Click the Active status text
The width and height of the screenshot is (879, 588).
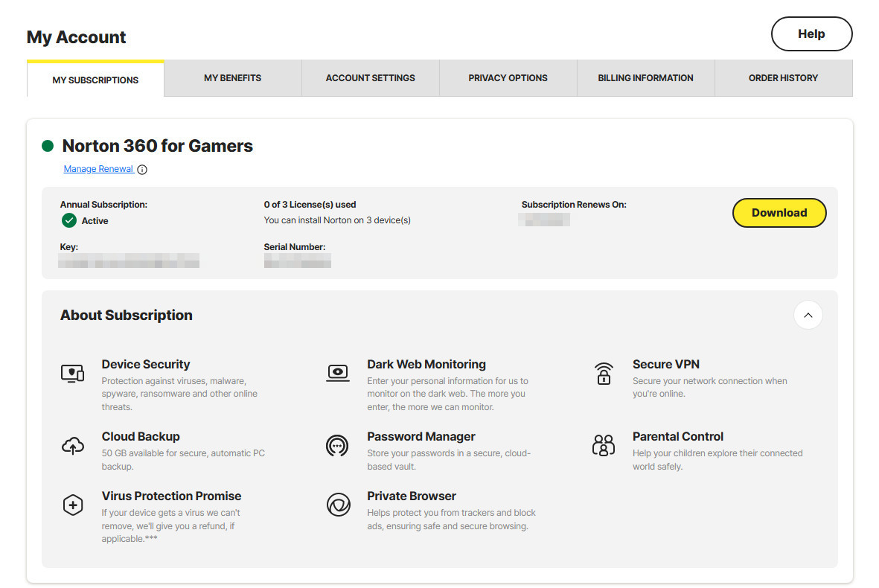click(95, 221)
